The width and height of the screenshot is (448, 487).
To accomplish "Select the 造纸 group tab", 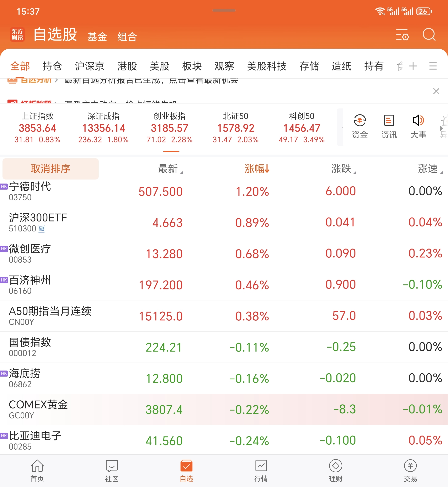I will pos(342,66).
